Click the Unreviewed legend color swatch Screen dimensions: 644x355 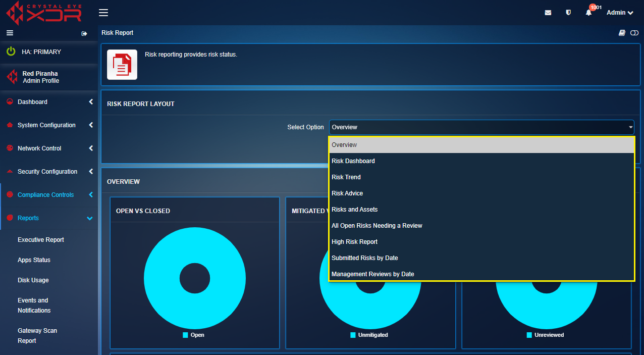(529, 335)
